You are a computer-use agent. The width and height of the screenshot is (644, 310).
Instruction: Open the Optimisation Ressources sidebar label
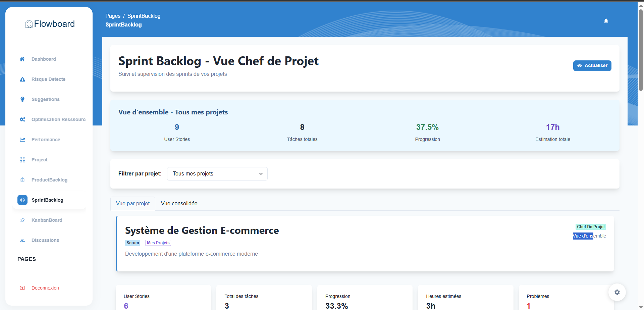point(59,119)
